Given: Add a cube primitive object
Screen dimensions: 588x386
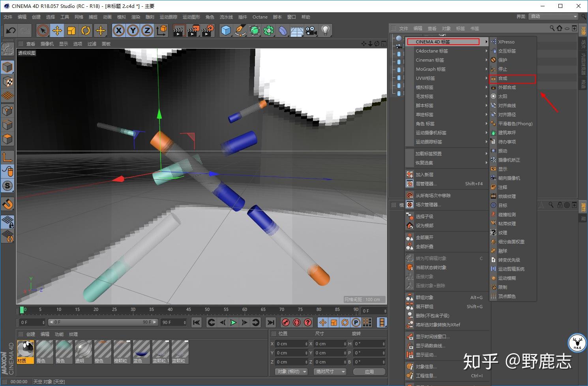Looking at the screenshot, I should [226, 30].
